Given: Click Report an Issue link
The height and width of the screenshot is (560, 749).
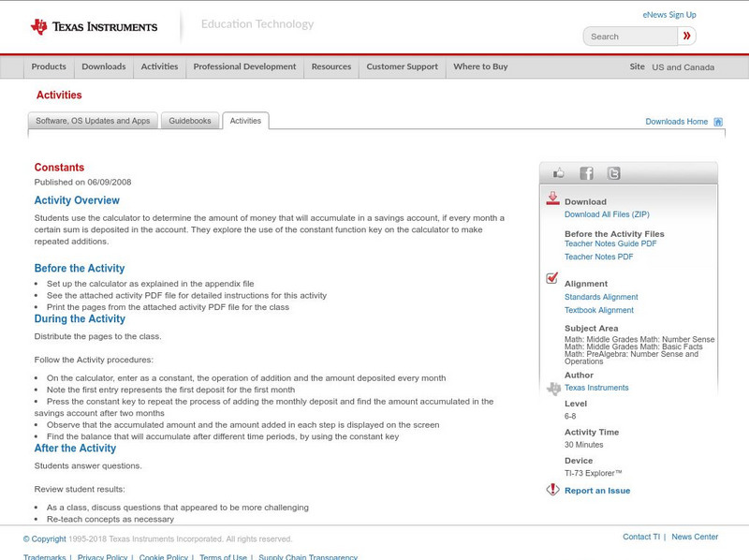Looking at the screenshot, I should 597,491.
